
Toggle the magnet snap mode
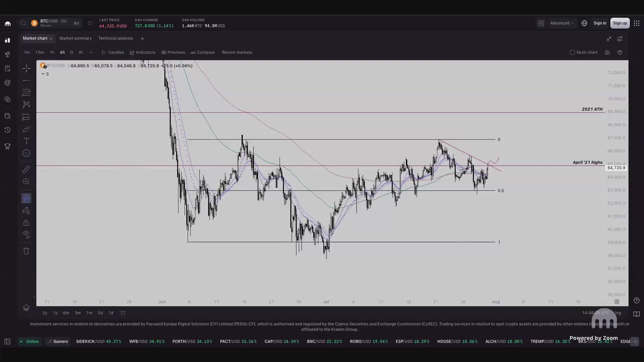tap(26, 198)
